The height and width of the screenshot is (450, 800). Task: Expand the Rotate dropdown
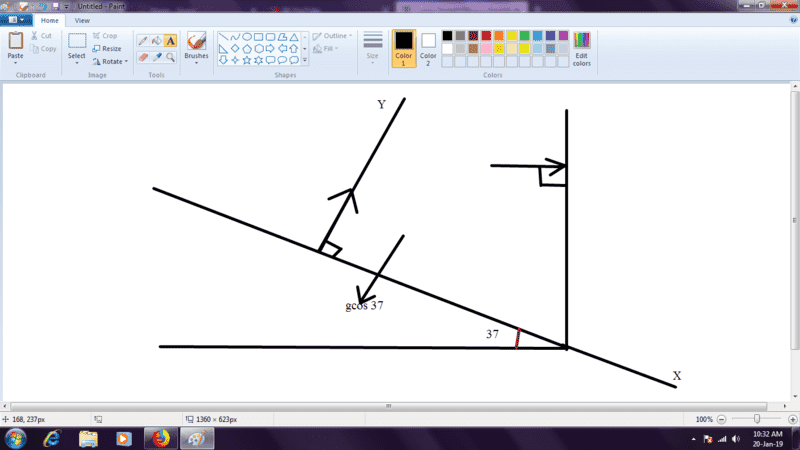tap(110, 61)
